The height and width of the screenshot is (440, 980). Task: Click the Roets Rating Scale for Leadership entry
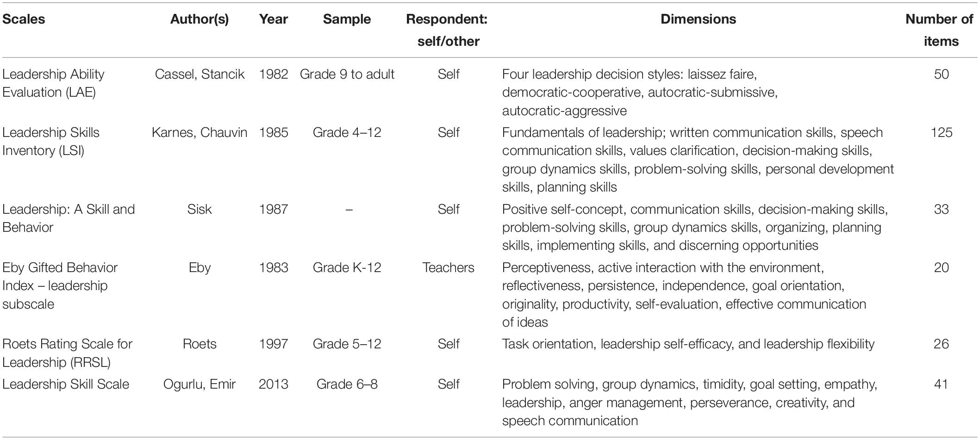click(x=68, y=353)
